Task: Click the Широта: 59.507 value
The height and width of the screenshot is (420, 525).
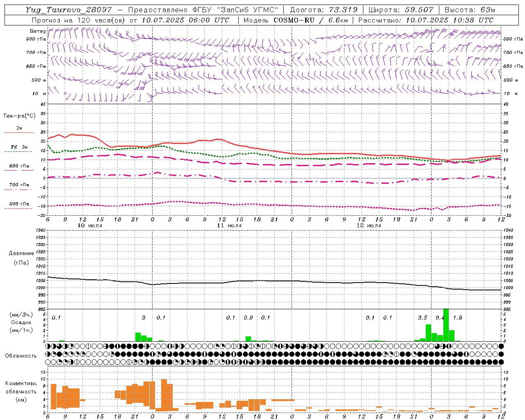Action: tap(401, 10)
